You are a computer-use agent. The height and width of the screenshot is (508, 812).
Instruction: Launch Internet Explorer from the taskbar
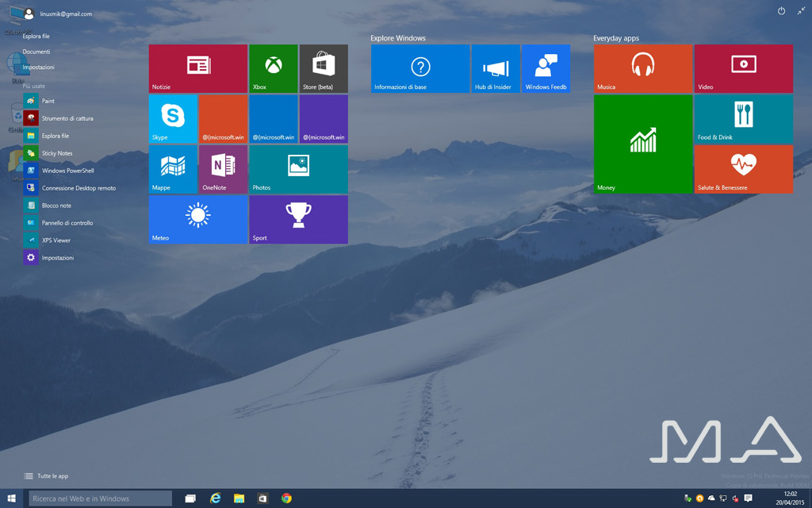tap(215, 498)
